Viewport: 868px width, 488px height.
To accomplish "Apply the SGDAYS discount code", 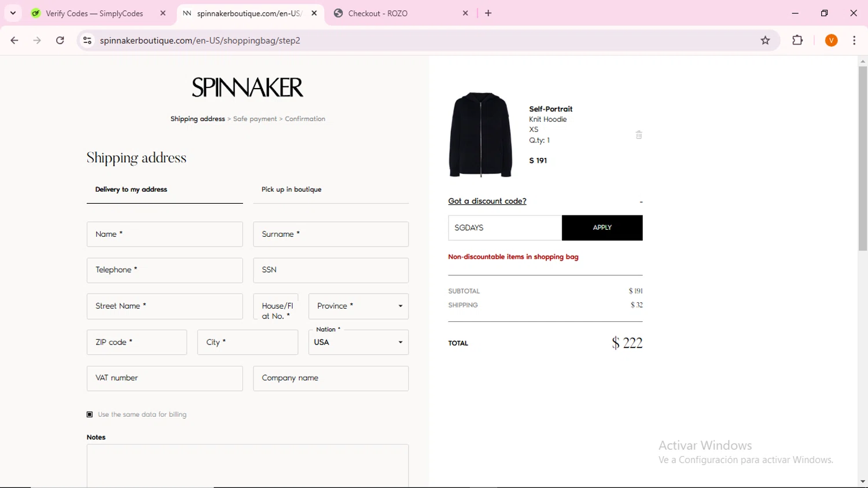I will tap(602, 228).
